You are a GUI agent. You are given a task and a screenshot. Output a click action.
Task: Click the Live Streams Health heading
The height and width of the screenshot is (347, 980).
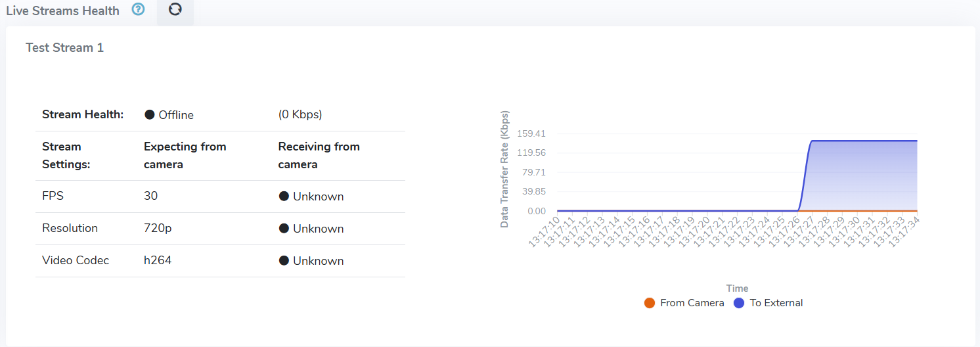click(63, 11)
